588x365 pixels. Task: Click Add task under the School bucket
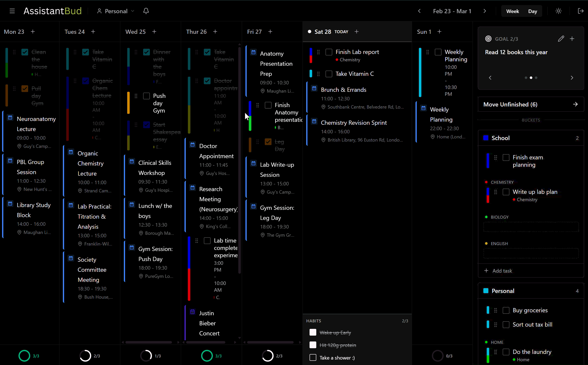pos(498,271)
